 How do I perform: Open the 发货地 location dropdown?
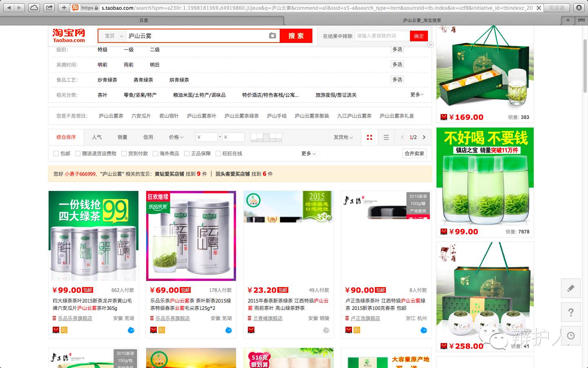343,137
